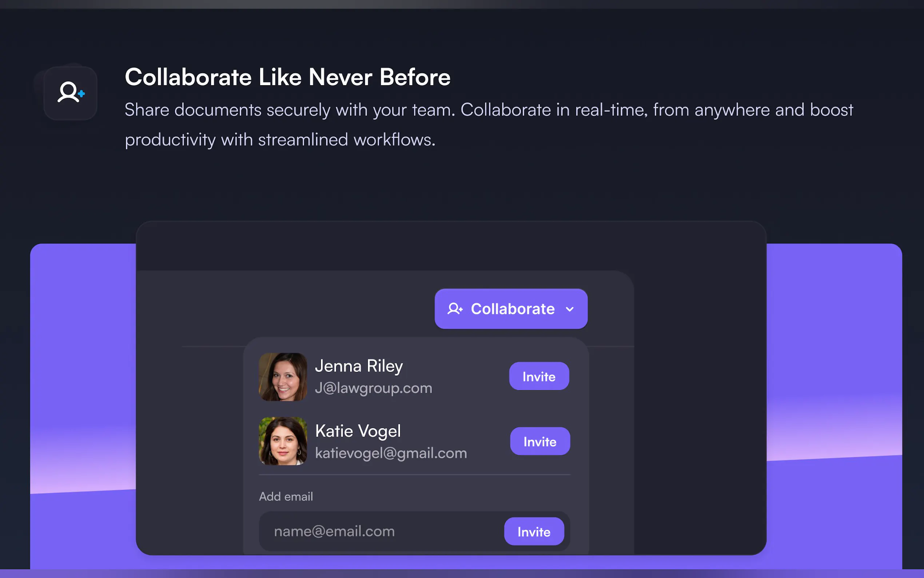Expand the Collaborate dropdown chevron
This screenshot has height=578, width=924.
coord(570,309)
